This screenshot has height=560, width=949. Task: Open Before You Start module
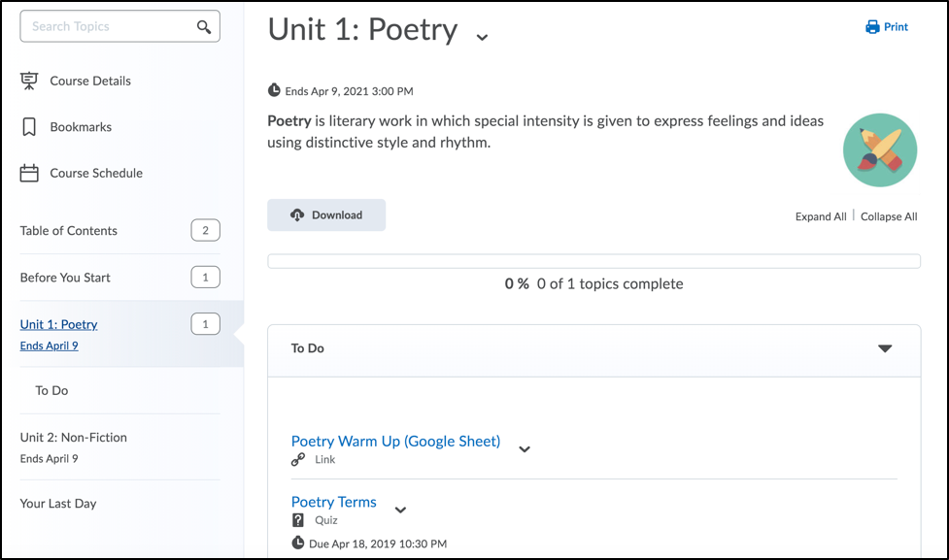click(x=65, y=278)
